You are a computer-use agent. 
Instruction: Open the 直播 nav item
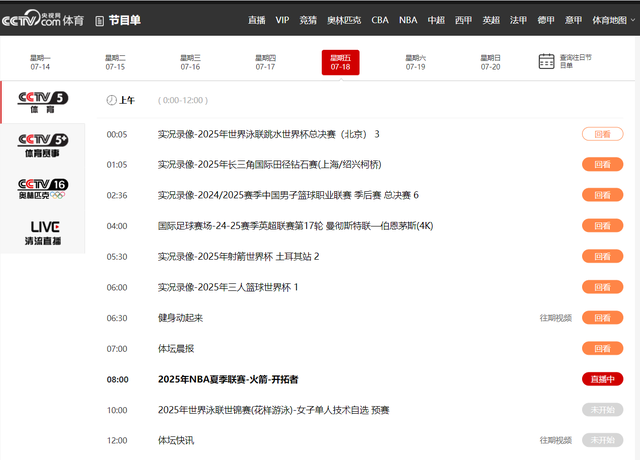(256, 20)
